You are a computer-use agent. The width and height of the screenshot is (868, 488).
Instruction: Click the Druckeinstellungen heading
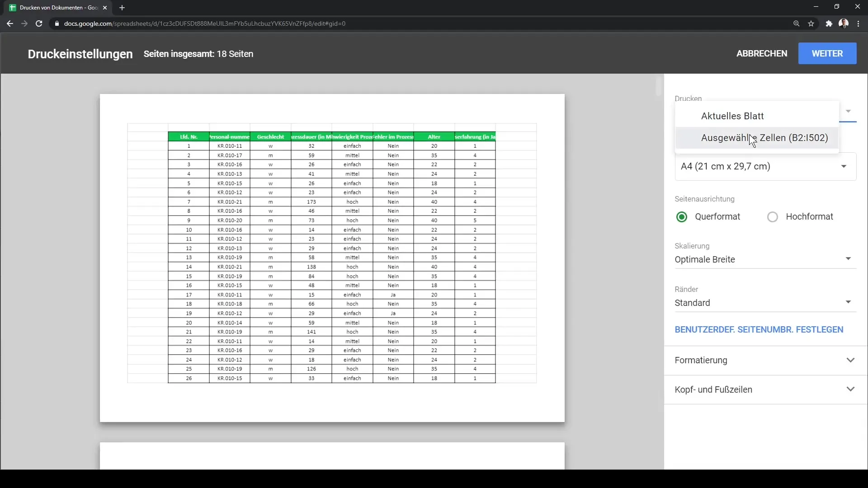(80, 54)
